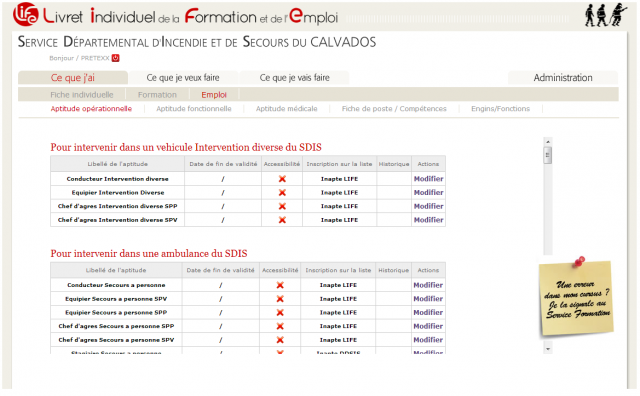Open the Administration tab
The height and width of the screenshot is (396, 640).
563,78
